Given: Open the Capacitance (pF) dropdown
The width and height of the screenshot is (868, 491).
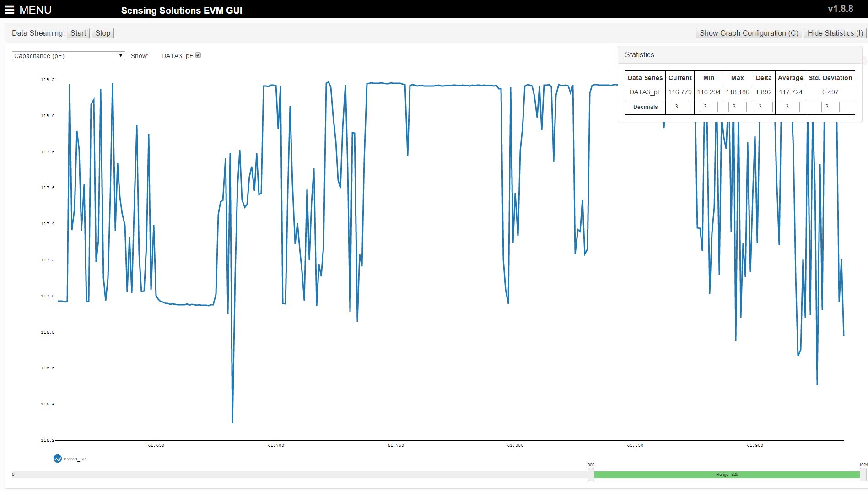Looking at the screenshot, I should point(68,56).
